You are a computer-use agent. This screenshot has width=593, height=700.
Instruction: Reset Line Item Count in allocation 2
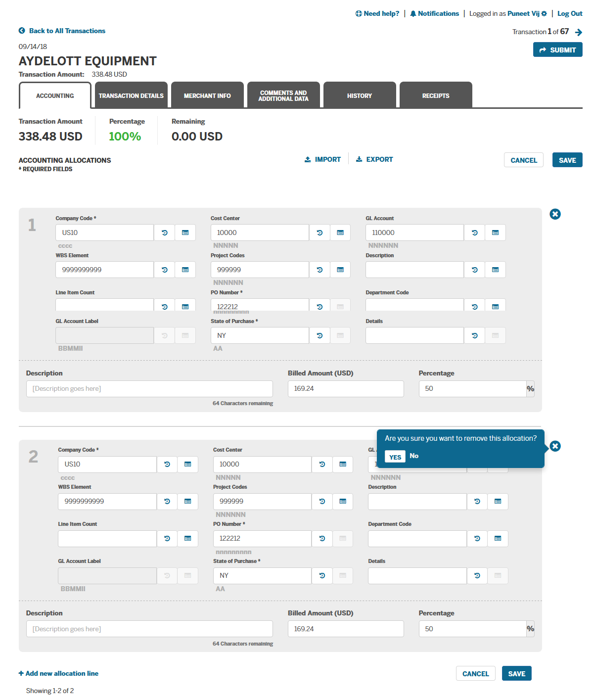[x=167, y=538]
